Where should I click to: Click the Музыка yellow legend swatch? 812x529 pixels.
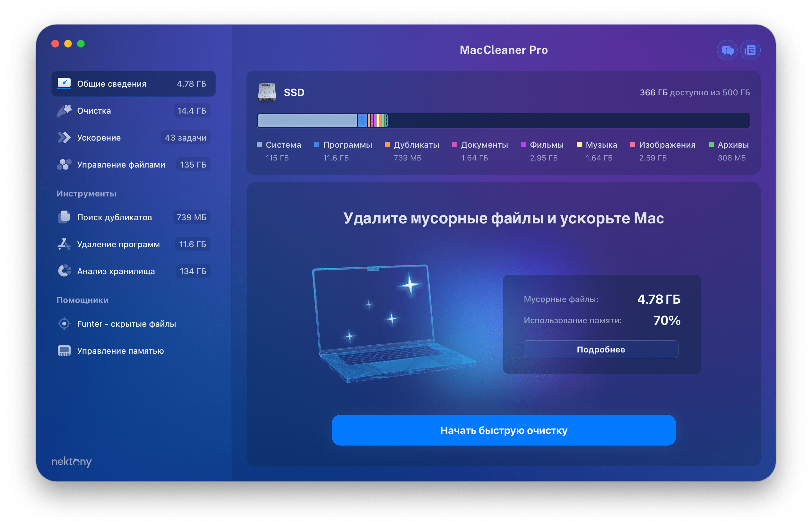tap(579, 144)
